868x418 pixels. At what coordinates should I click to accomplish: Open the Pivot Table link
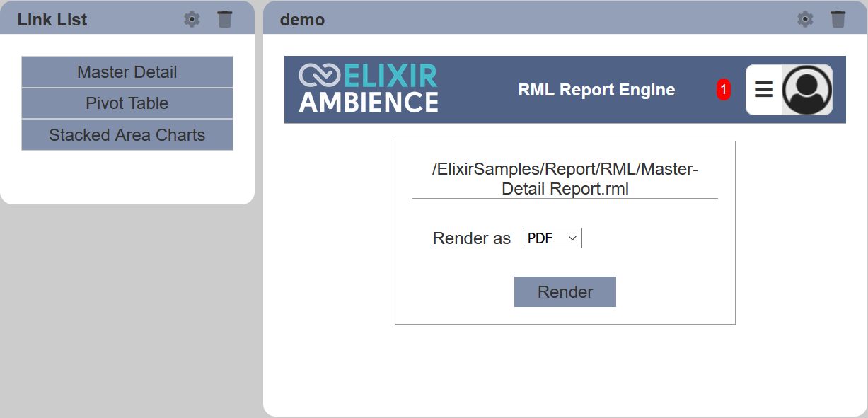pos(127,103)
